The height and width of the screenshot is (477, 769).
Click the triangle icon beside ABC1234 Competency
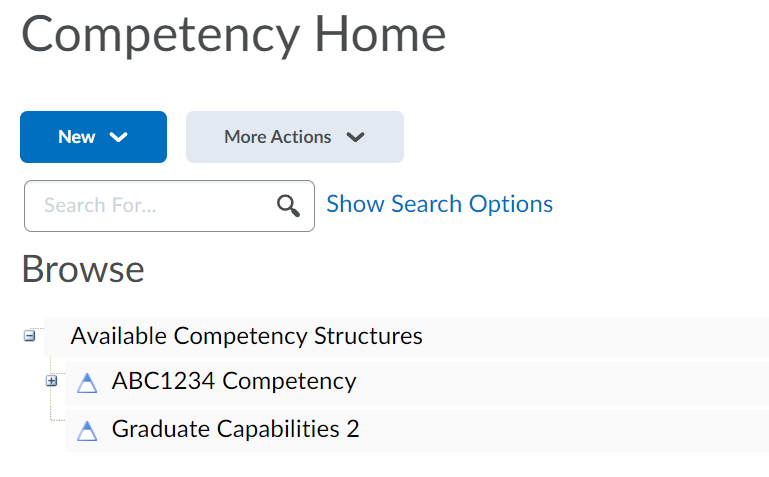pyautogui.click(x=87, y=383)
